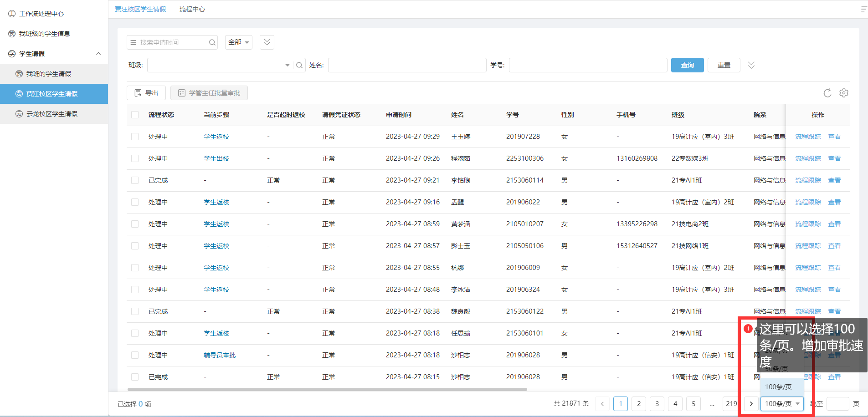Check the row for 程婉茹
The width and height of the screenshot is (868, 417).
tap(135, 158)
